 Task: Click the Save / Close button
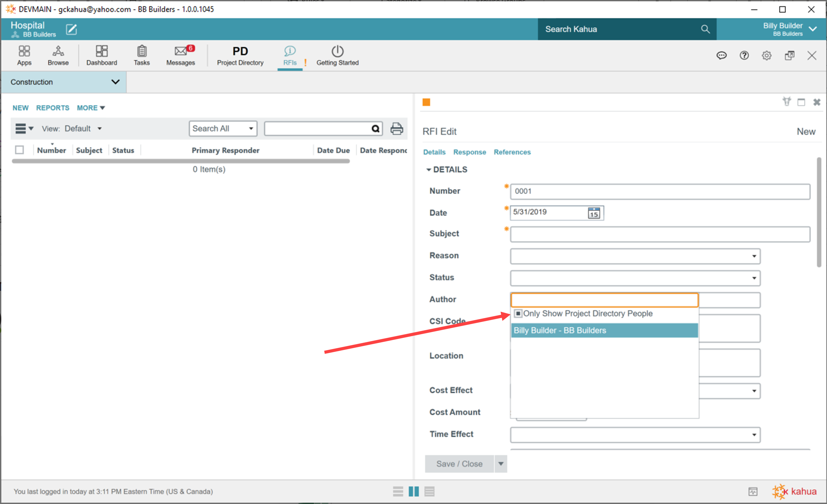[x=459, y=464]
